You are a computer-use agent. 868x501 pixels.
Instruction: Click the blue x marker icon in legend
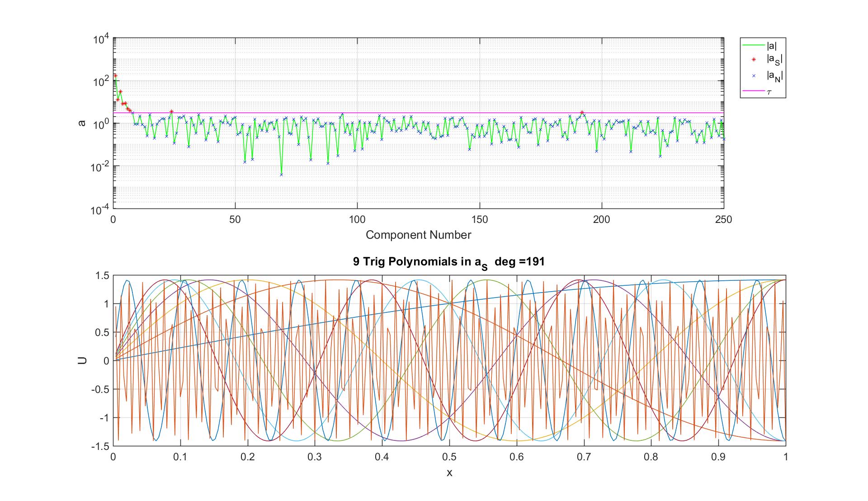click(753, 76)
